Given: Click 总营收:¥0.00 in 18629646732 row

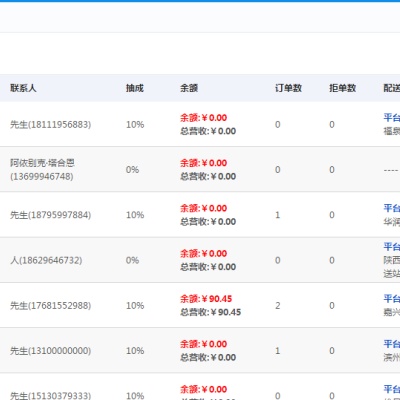Looking at the screenshot, I should (208, 267).
